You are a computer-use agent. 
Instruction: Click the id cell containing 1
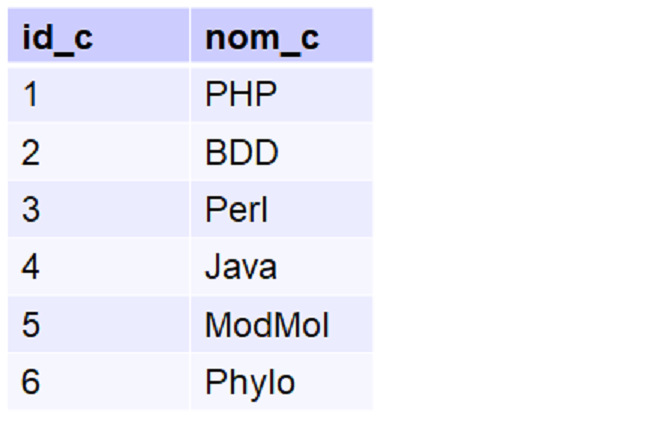30,95
